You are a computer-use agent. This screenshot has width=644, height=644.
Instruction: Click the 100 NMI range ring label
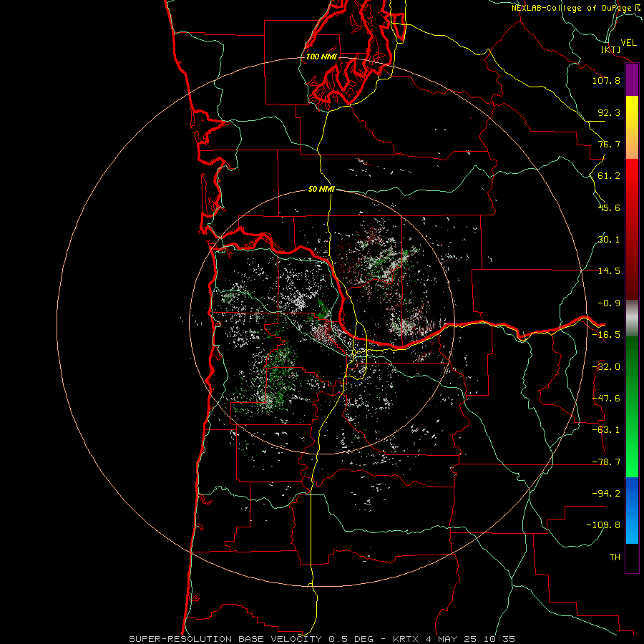321,57
